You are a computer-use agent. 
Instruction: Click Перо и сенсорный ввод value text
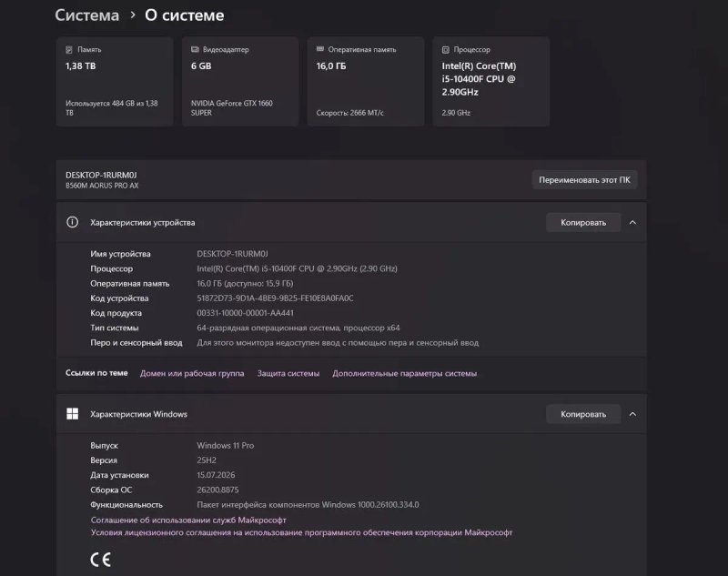[338, 343]
